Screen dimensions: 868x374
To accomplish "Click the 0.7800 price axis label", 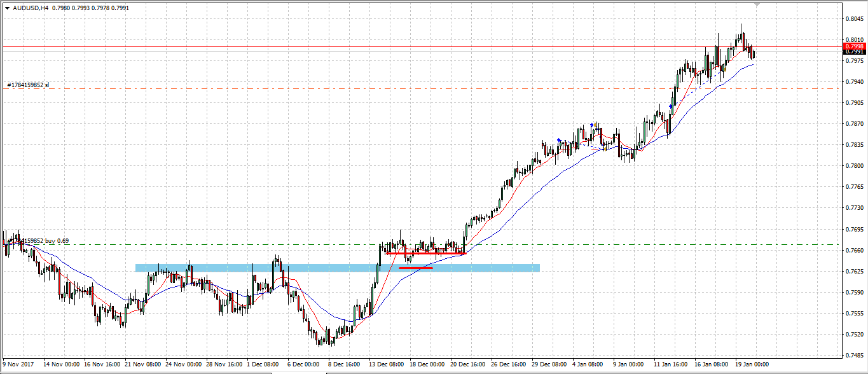I will (855, 166).
